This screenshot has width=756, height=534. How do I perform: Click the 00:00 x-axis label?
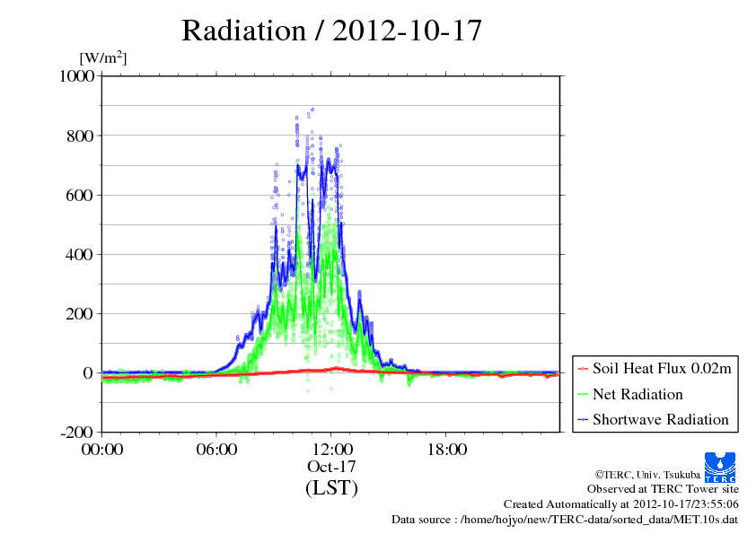coord(102,449)
